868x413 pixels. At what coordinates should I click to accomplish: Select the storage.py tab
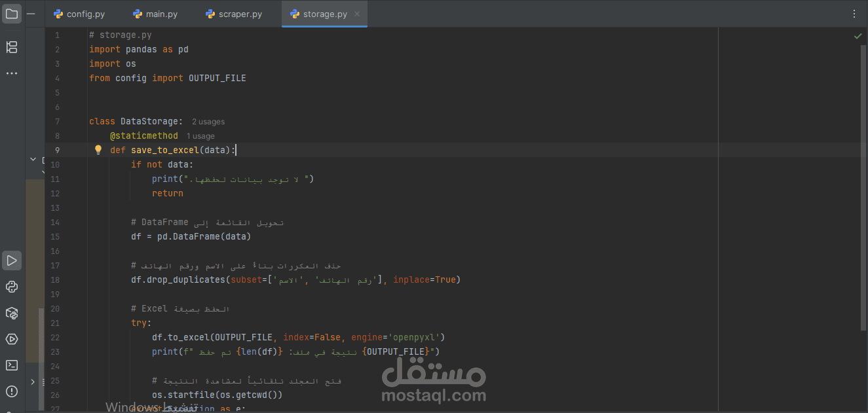[324, 14]
